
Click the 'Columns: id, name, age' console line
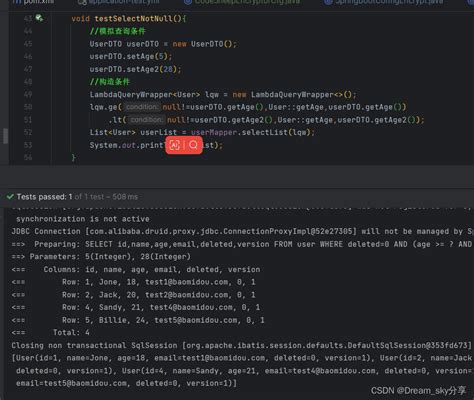point(136,269)
